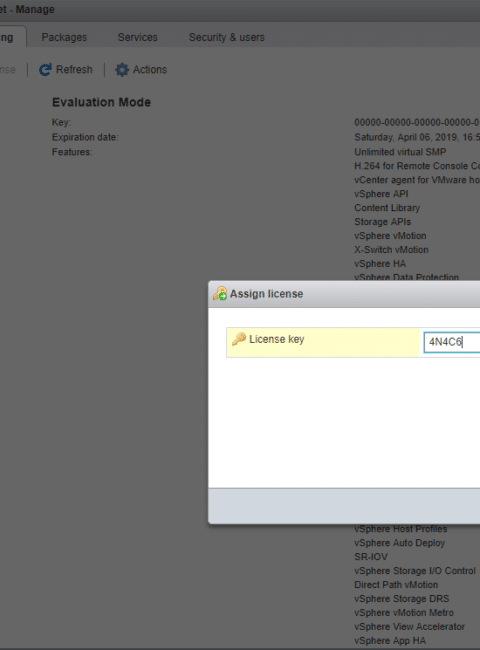Screen dimensions: 480x650
Task: Select the Unlimited virtual SMP feature
Action: click(x=400, y=152)
